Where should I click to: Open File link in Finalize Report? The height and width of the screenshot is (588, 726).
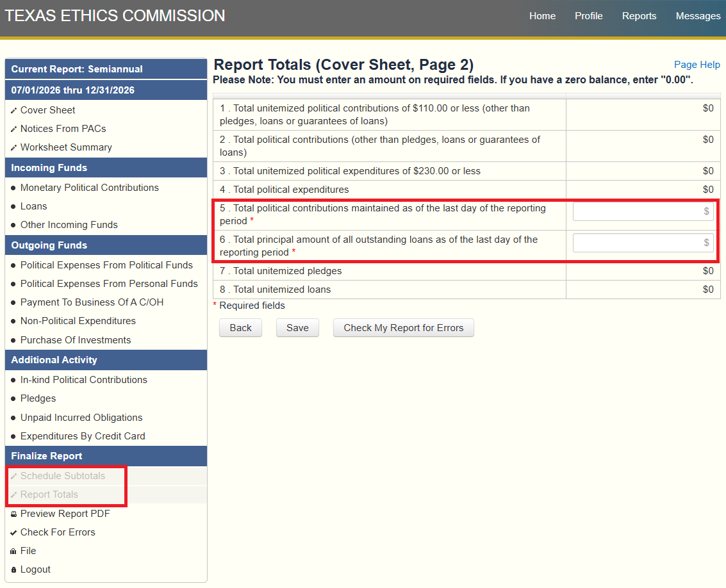[x=28, y=550]
